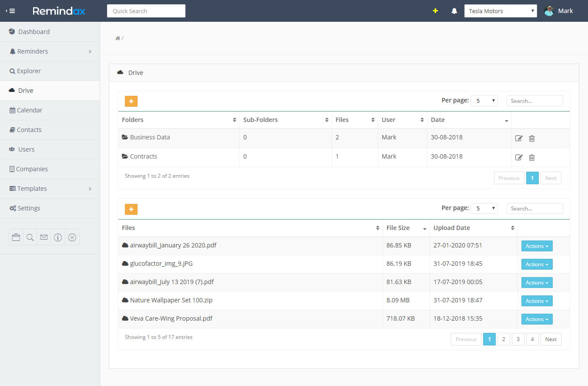
Task: Click the cloud icon in the Drive panel header
Action: point(121,72)
